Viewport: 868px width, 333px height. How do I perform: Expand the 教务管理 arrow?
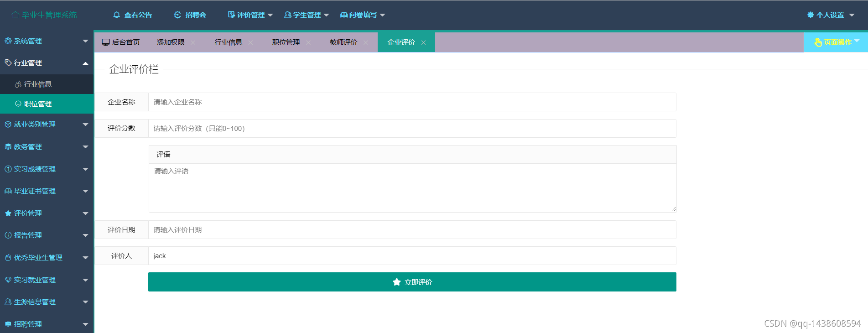tap(85, 147)
